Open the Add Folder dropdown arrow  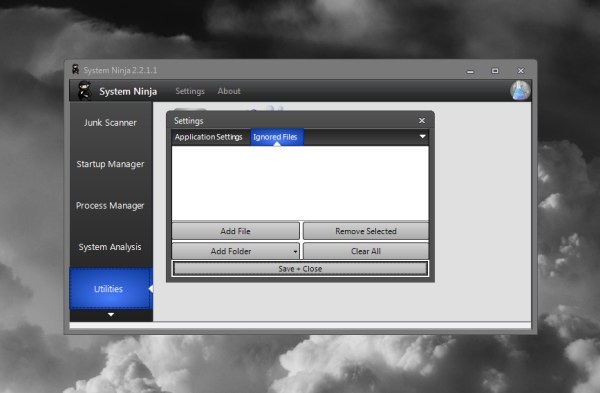[x=295, y=251]
